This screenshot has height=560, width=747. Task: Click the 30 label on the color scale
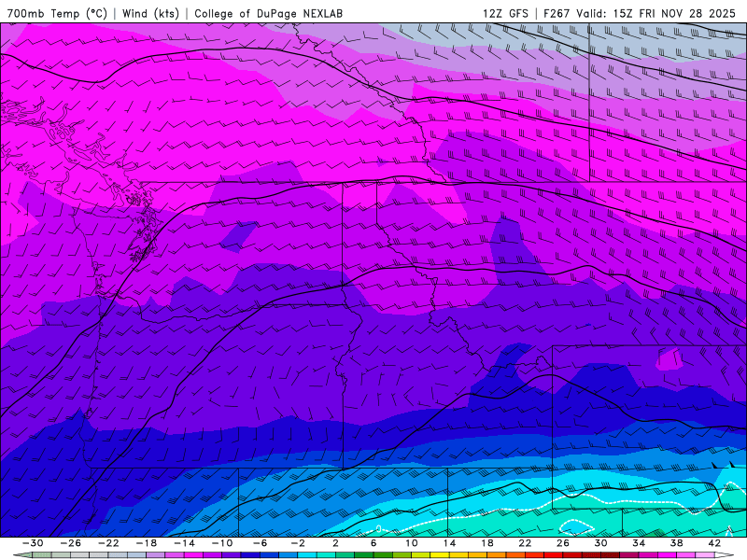coord(600,543)
